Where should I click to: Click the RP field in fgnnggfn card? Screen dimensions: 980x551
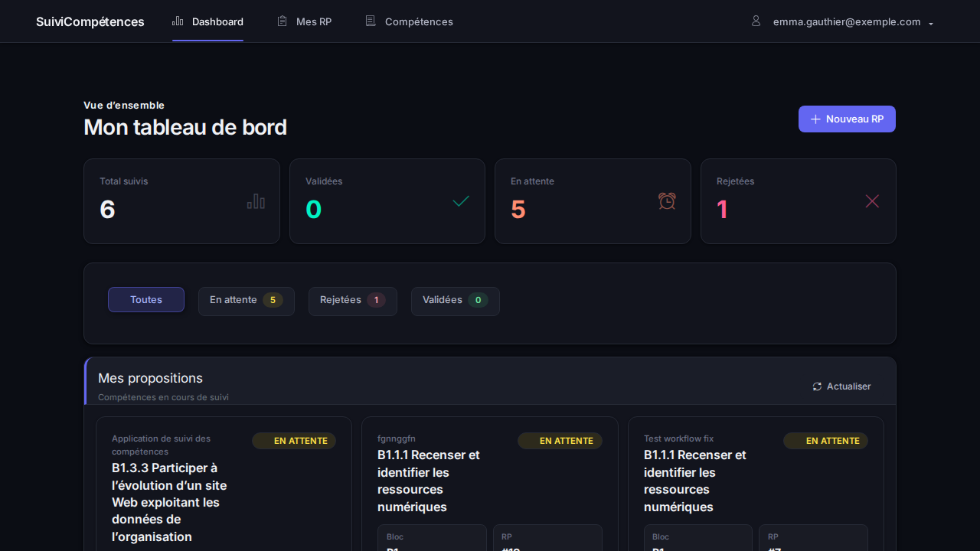coord(547,538)
